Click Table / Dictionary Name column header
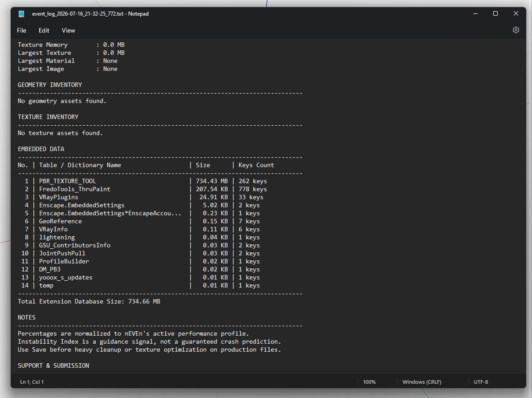 point(80,165)
